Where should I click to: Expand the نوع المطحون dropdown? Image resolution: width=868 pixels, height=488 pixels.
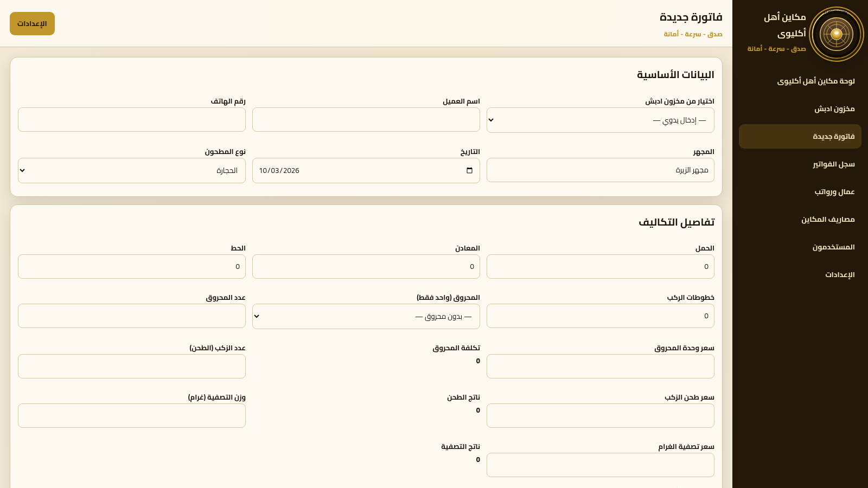click(x=132, y=170)
